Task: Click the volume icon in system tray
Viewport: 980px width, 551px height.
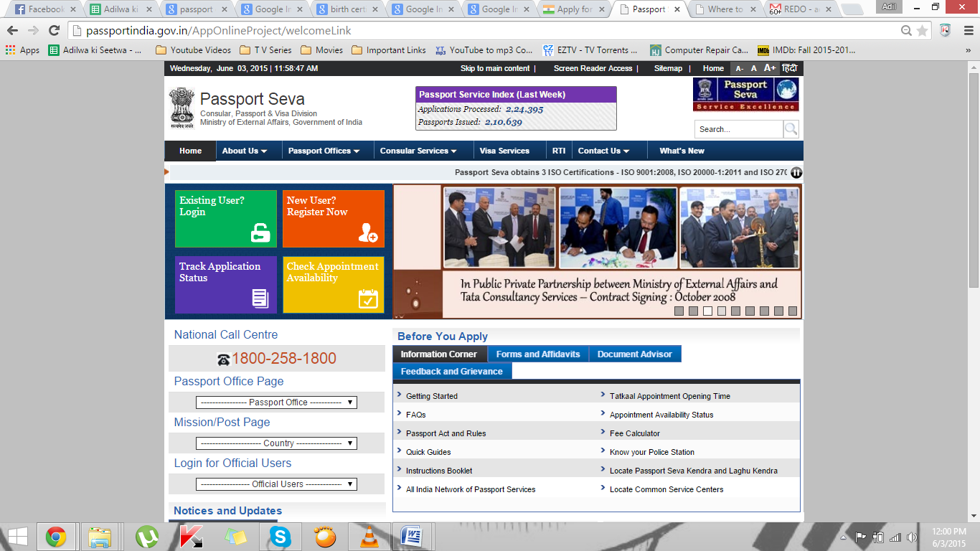Action: [x=912, y=537]
